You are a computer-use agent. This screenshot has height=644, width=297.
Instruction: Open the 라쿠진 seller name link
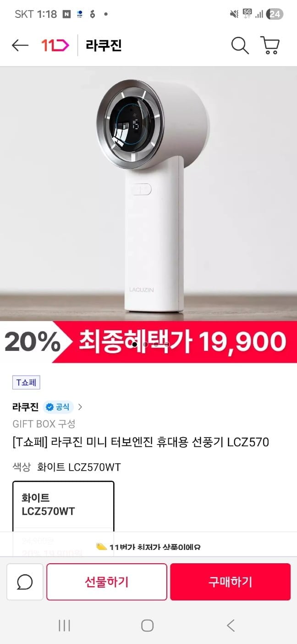coord(26,407)
